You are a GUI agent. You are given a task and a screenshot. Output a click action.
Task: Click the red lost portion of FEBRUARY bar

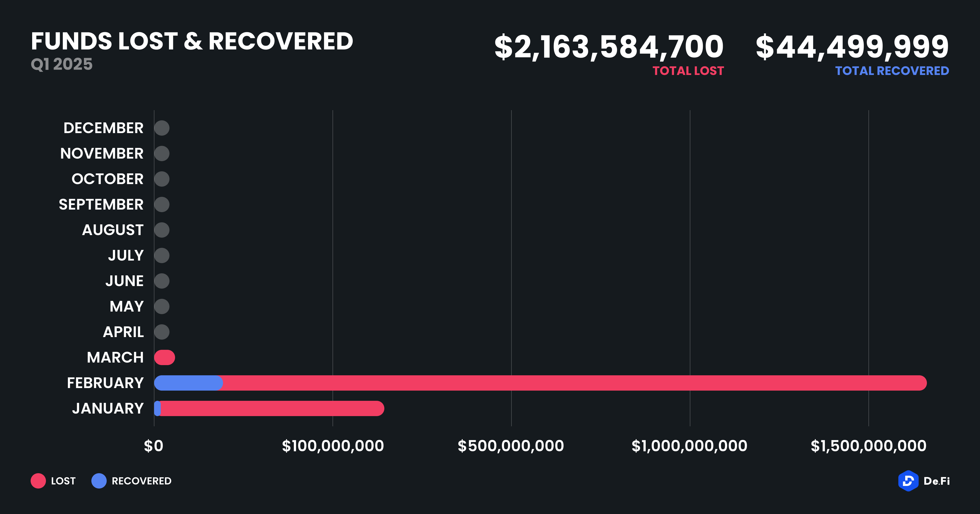click(571, 383)
